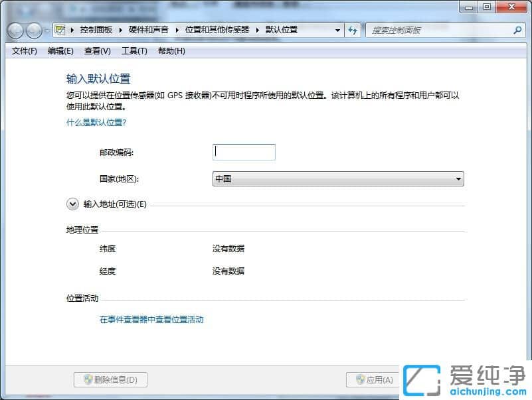Open the 文件(F) menu
532x400 pixels.
24,51
